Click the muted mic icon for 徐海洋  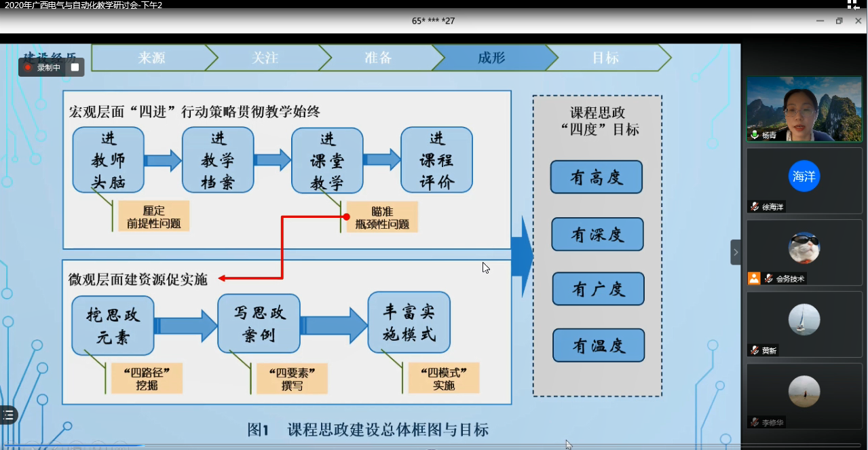[754, 207]
